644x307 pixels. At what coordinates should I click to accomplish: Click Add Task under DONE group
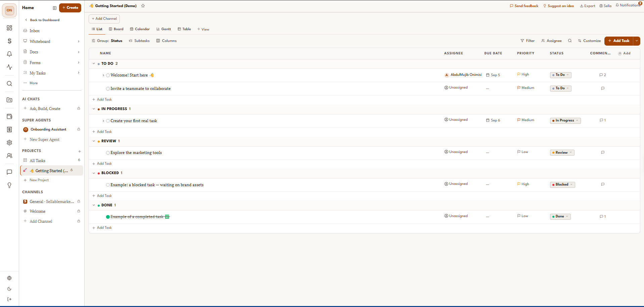point(102,228)
